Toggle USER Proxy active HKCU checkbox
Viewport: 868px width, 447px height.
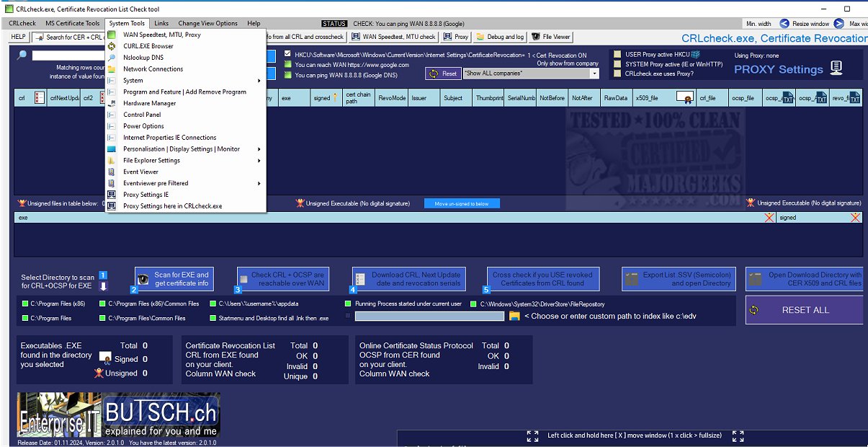[x=617, y=54]
